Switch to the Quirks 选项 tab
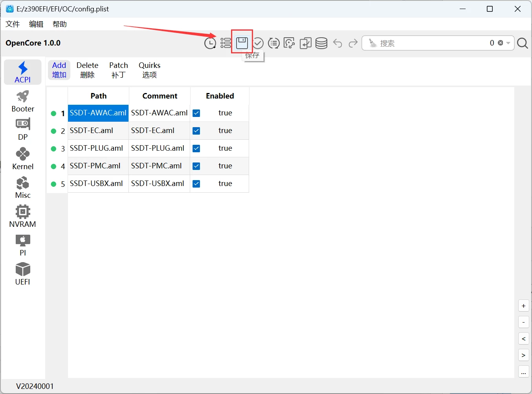Screen dimensions: 532x394 [149, 70]
